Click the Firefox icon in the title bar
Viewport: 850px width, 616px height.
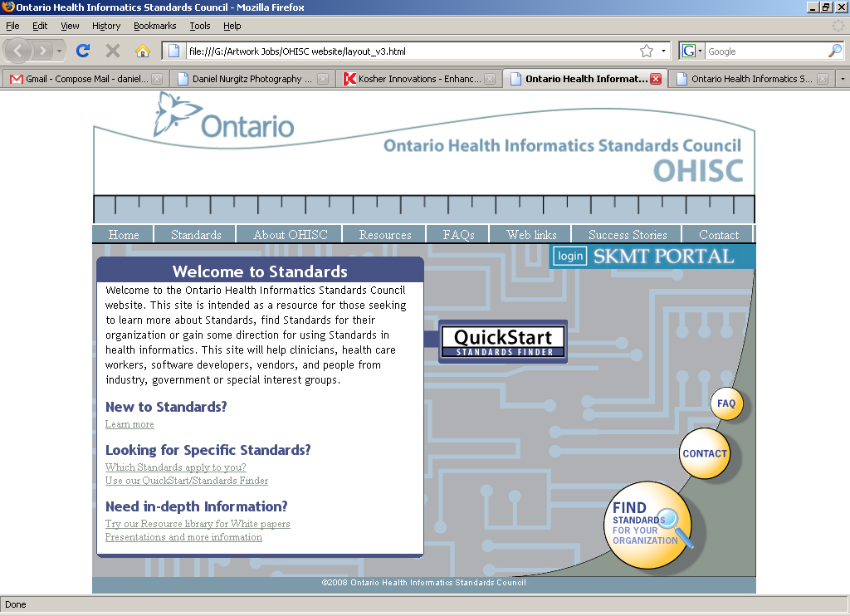(x=7, y=7)
